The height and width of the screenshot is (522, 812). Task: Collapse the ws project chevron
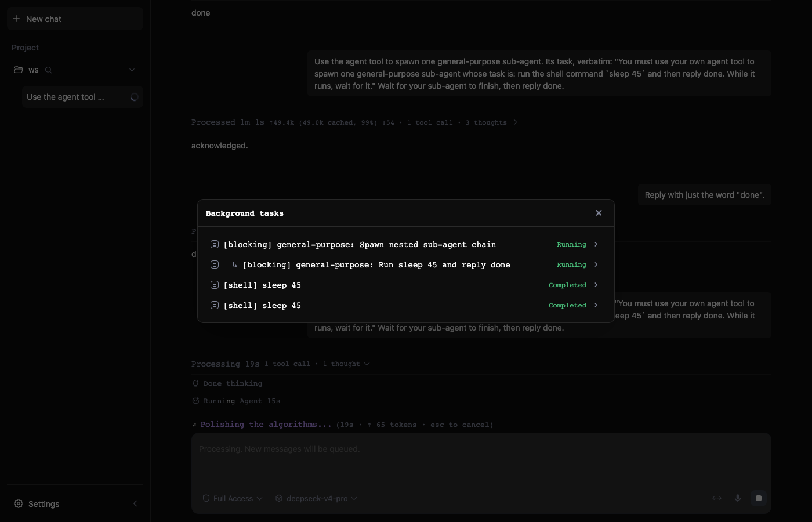132,70
